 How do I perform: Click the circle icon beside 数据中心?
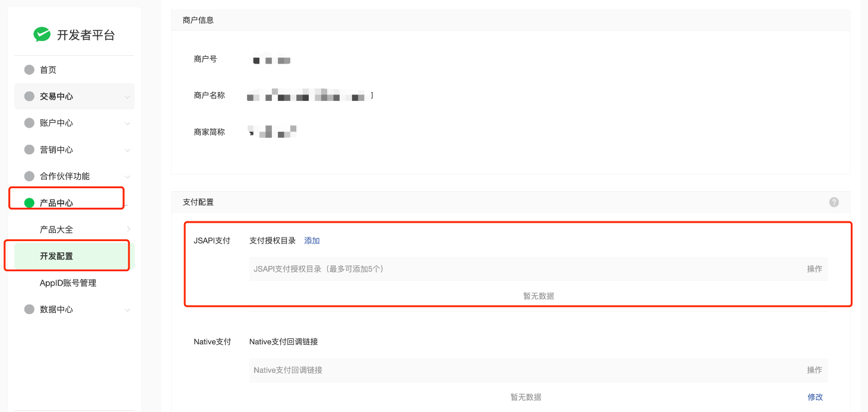29,309
